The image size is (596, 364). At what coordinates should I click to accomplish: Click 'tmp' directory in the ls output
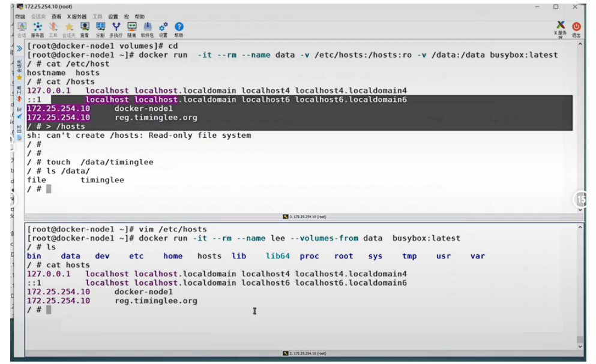point(409,256)
